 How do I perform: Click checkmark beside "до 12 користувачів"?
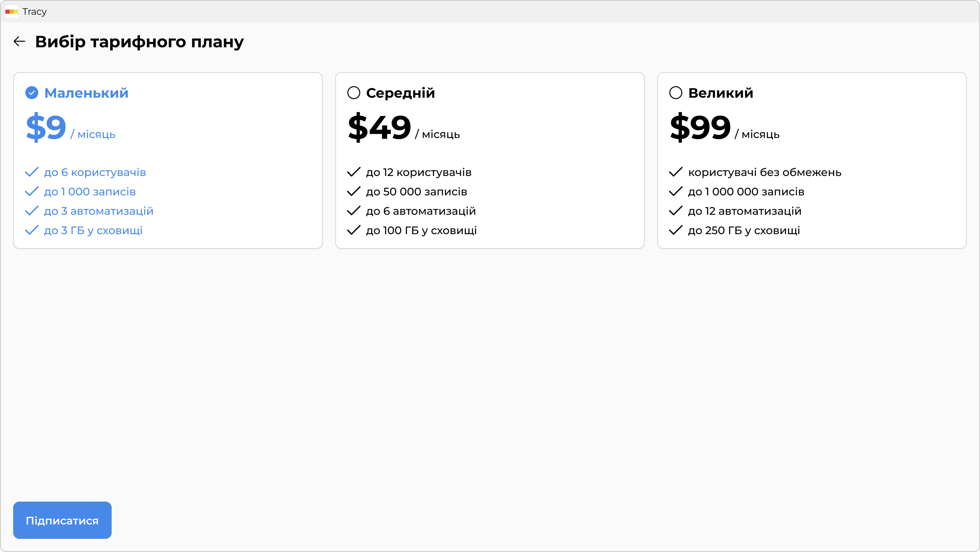pos(354,172)
